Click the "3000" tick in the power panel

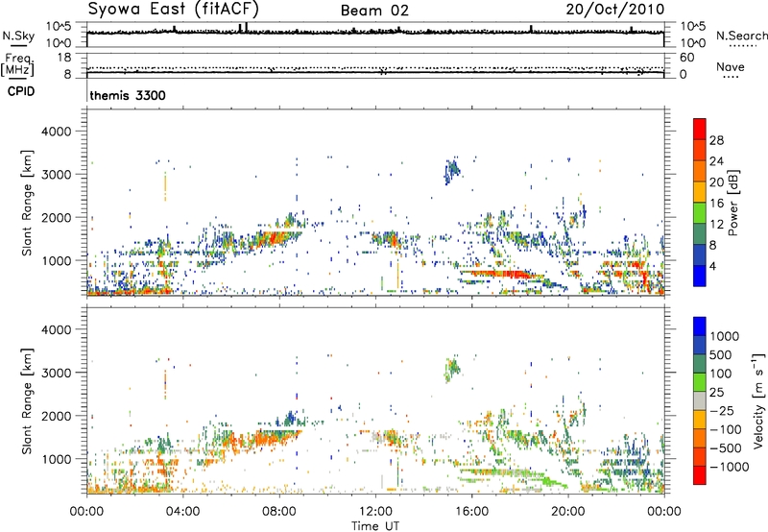point(56,175)
